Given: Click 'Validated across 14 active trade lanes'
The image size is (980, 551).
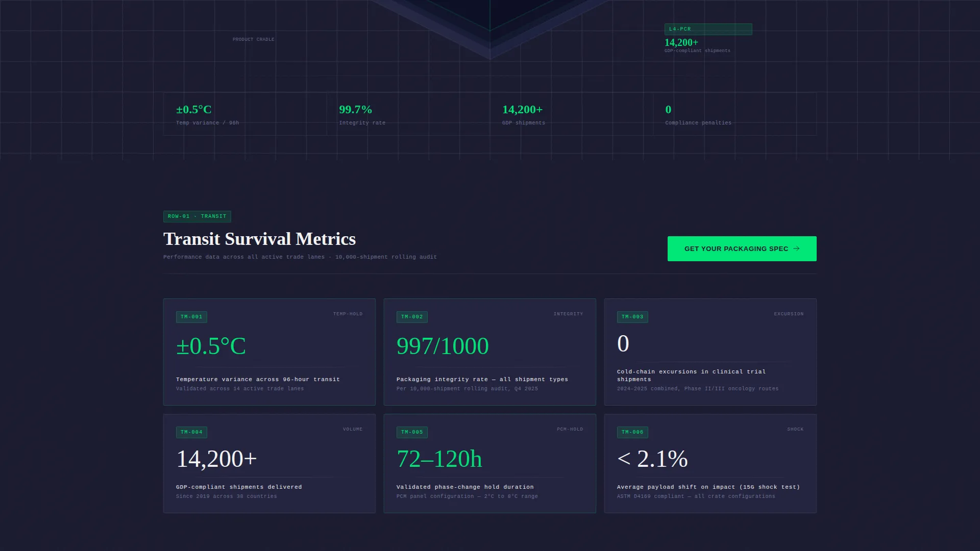Looking at the screenshot, I should pos(240,389).
